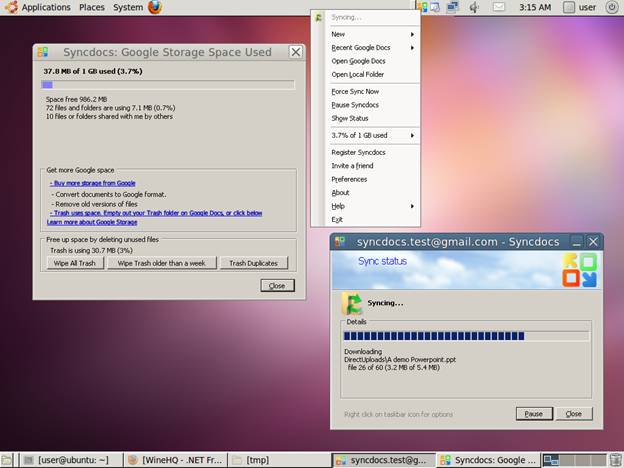Click the 3:15 AM clock
This screenshot has height=468, width=624.
(535, 7)
